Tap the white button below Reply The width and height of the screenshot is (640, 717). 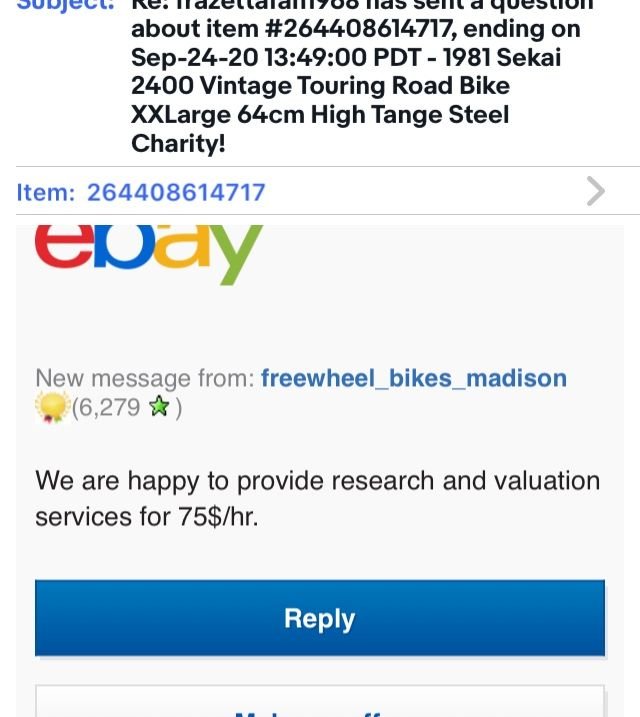[x=320, y=701]
